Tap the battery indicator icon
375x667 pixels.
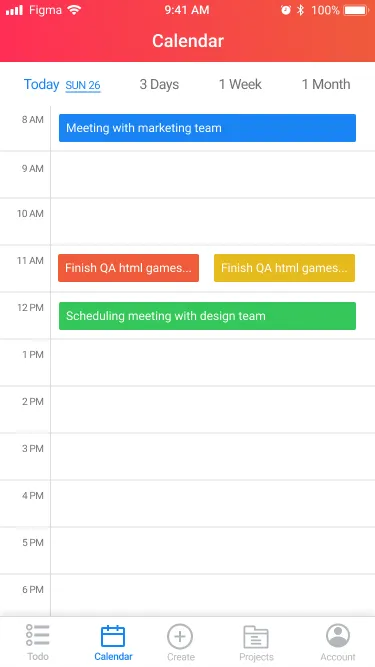point(356,10)
